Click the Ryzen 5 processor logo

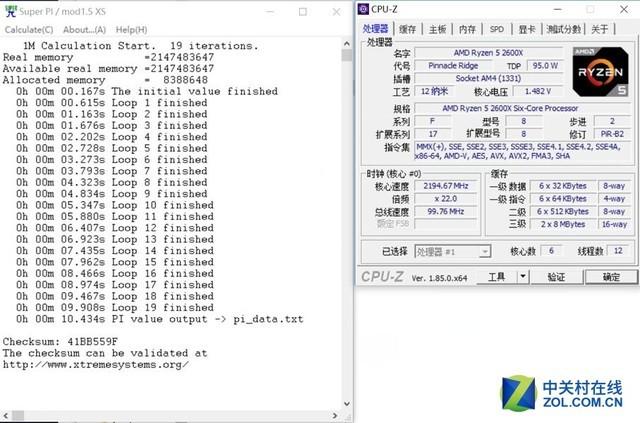[600, 72]
